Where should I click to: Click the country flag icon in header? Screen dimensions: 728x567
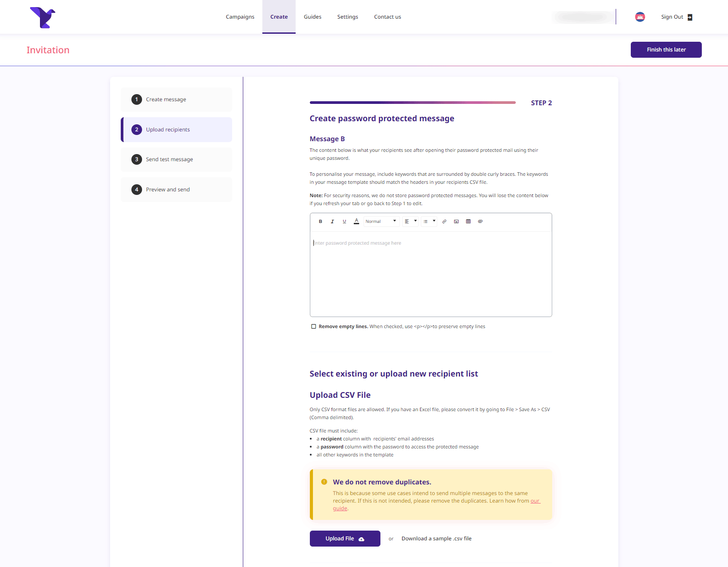click(640, 17)
